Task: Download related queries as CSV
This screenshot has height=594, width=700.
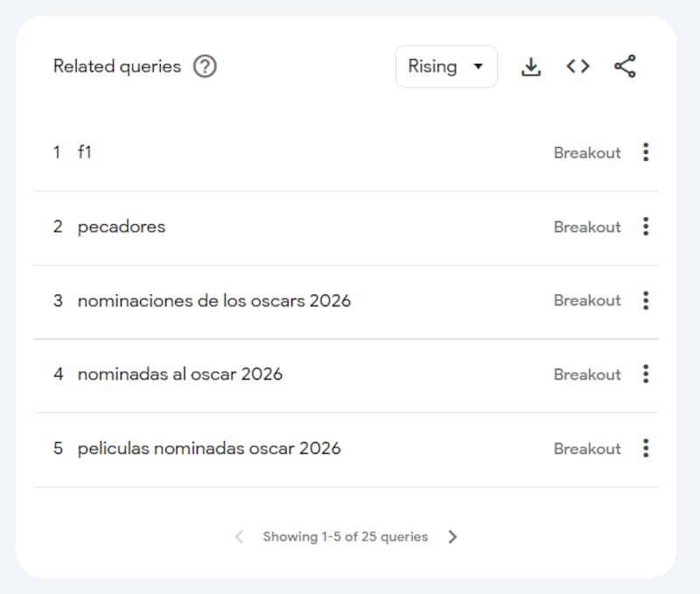Action: coord(531,66)
